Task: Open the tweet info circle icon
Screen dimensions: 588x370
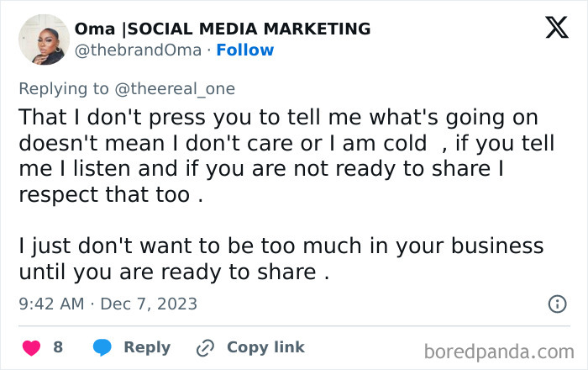Action: pyautogui.click(x=557, y=304)
